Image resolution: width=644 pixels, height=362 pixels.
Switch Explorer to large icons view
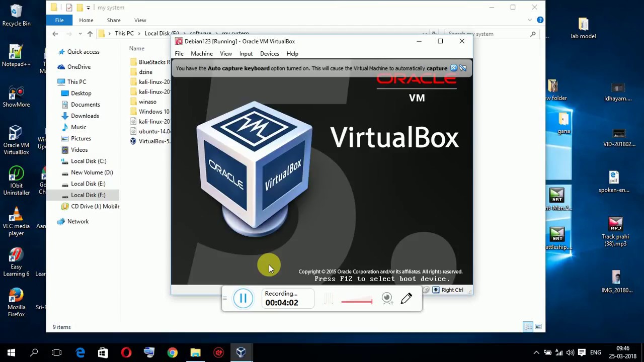[538, 327]
